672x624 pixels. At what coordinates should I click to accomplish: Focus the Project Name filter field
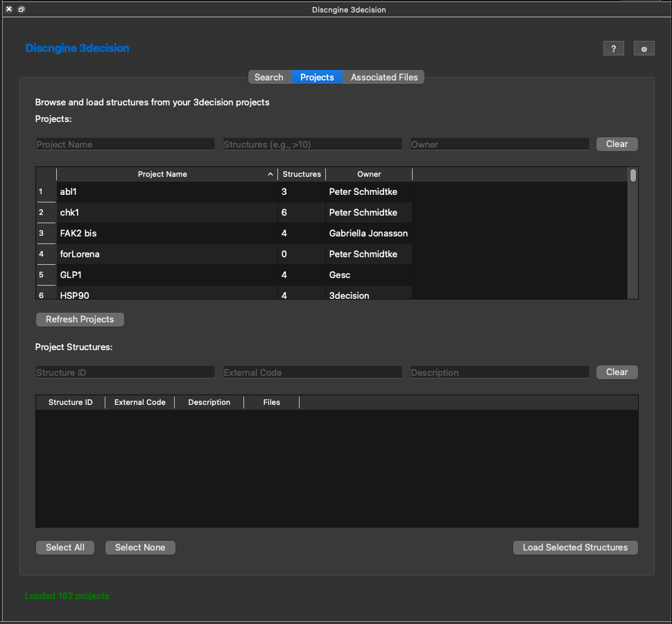point(125,144)
